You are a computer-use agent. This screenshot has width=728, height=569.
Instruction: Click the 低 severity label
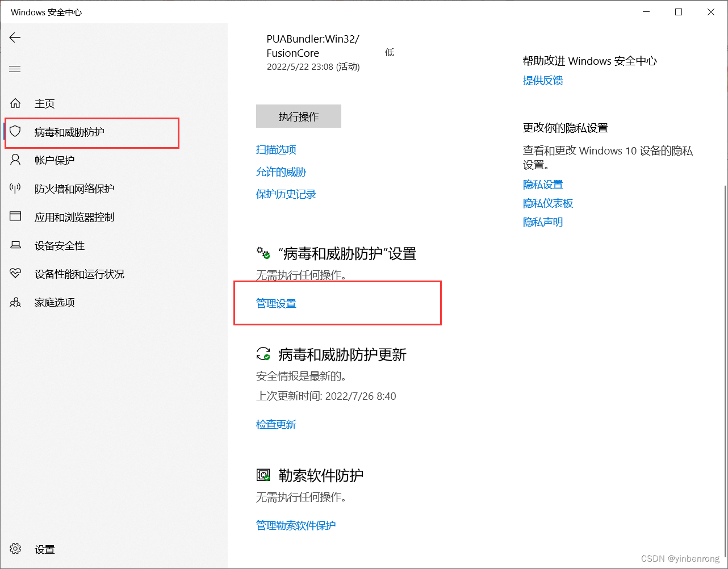click(x=390, y=52)
